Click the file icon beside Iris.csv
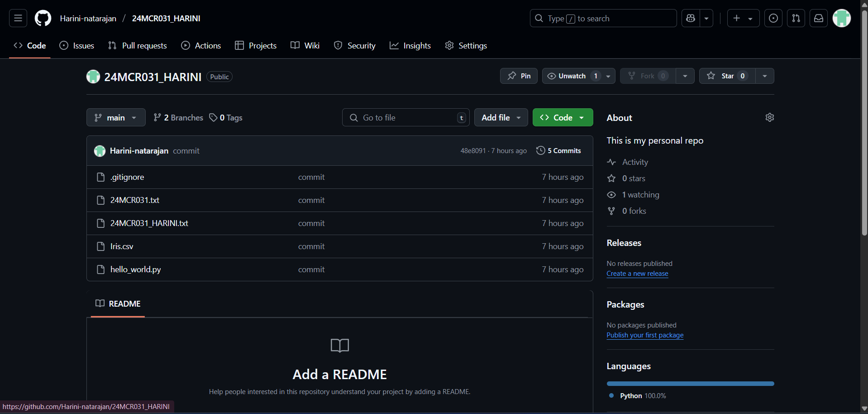The width and height of the screenshot is (868, 414). tap(101, 246)
